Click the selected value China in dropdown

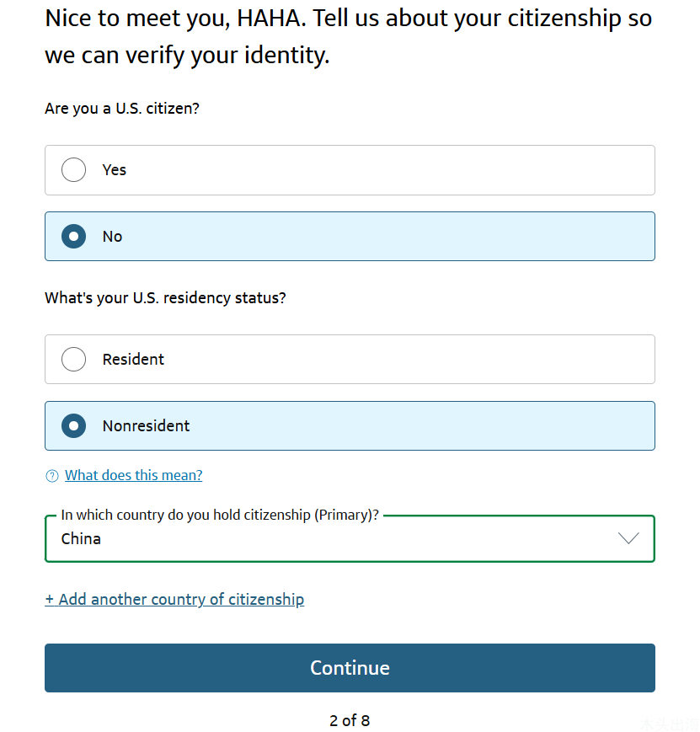coord(81,539)
